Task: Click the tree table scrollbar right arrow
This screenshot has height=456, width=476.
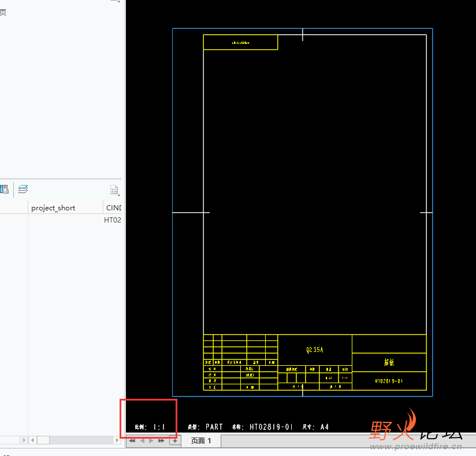Action: tap(117, 440)
